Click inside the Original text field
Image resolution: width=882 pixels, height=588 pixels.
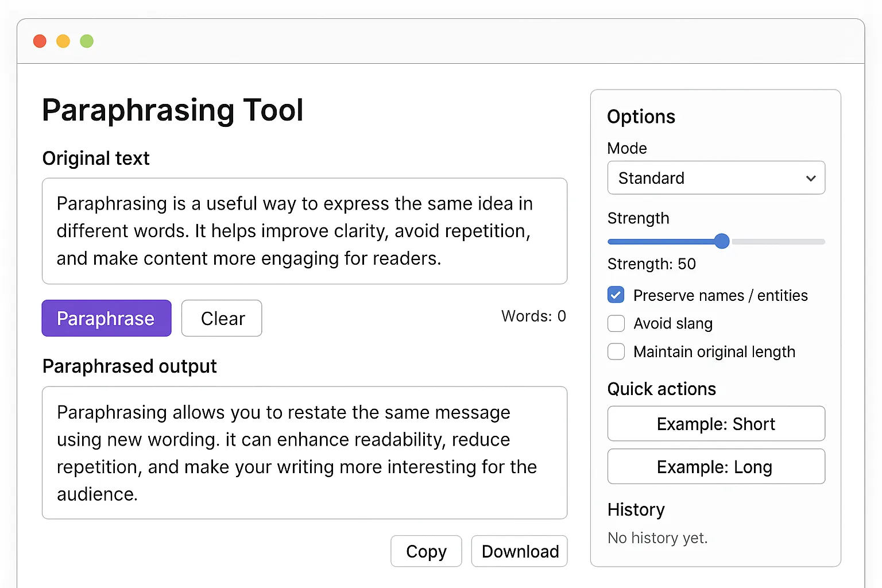(x=304, y=231)
